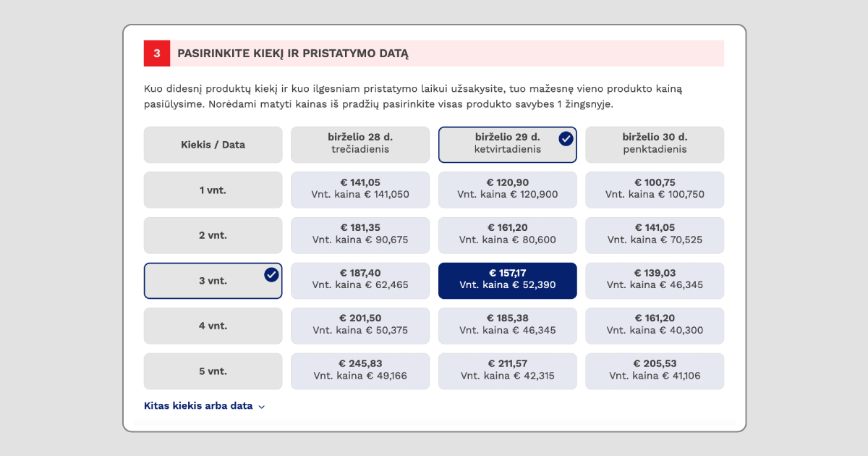
Task: Select the birželio 28 d. trečiadienis column header
Action: [359, 144]
